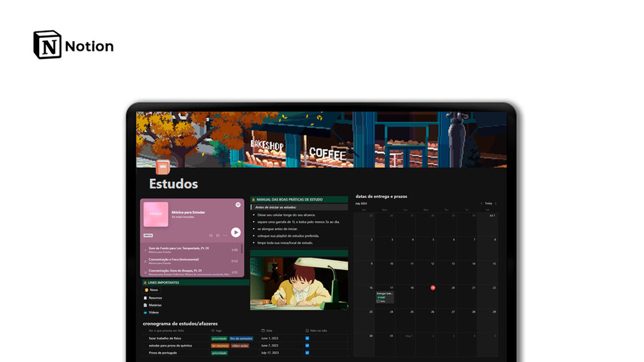
Task: Open the estudar para prova de química row
Action: [170, 345]
